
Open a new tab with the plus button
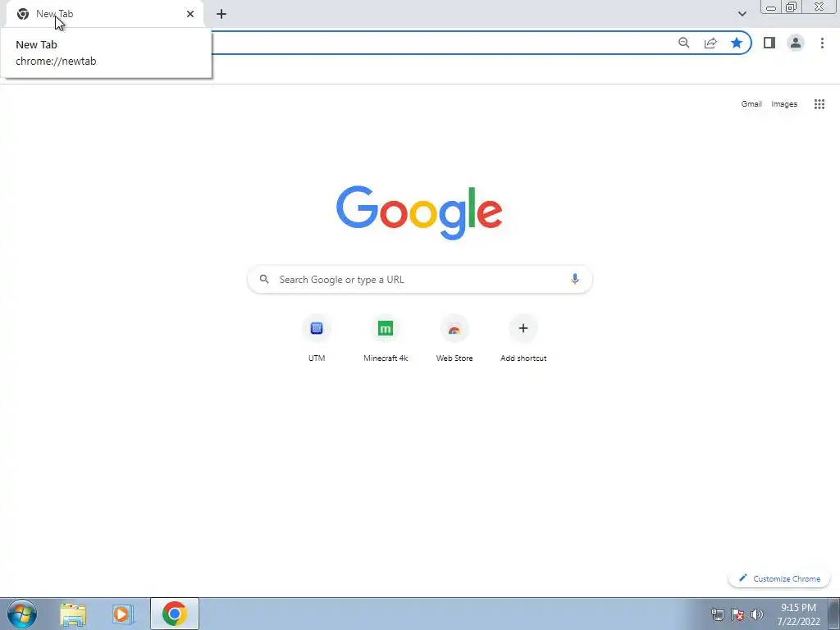[x=221, y=14]
